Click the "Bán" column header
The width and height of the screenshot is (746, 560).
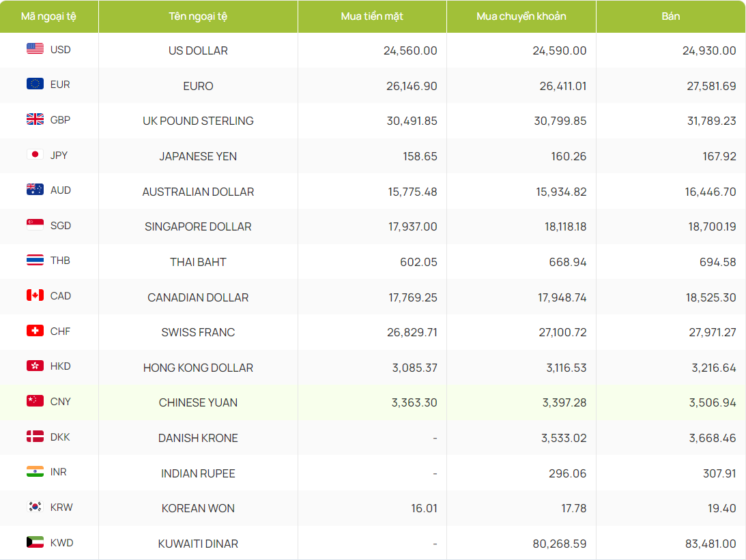point(670,16)
